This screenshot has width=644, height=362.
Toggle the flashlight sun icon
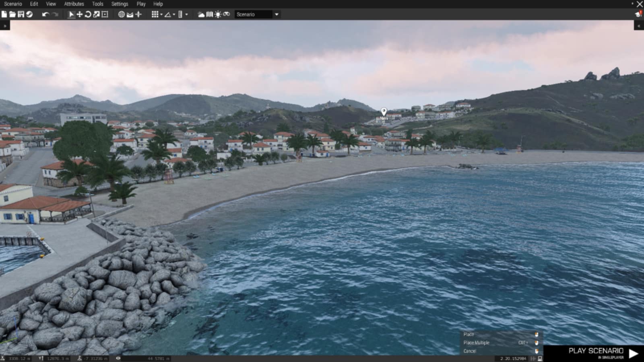coord(218,14)
